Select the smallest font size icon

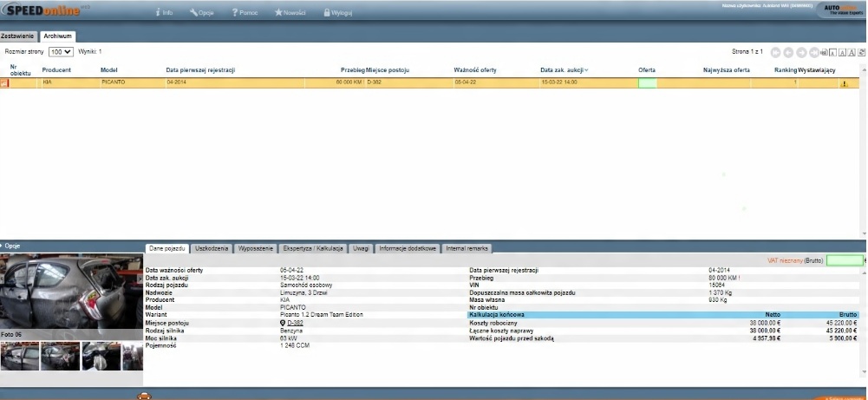[832, 53]
